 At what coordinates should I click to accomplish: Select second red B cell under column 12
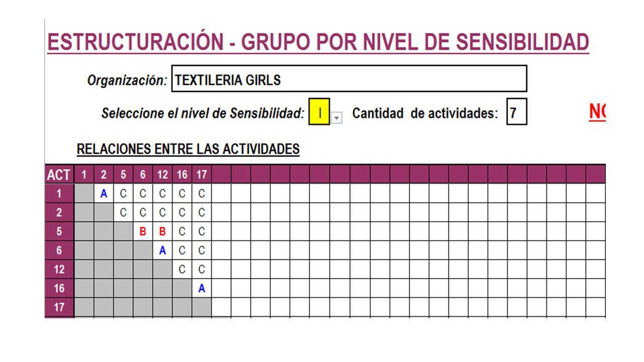(x=162, y=232)
